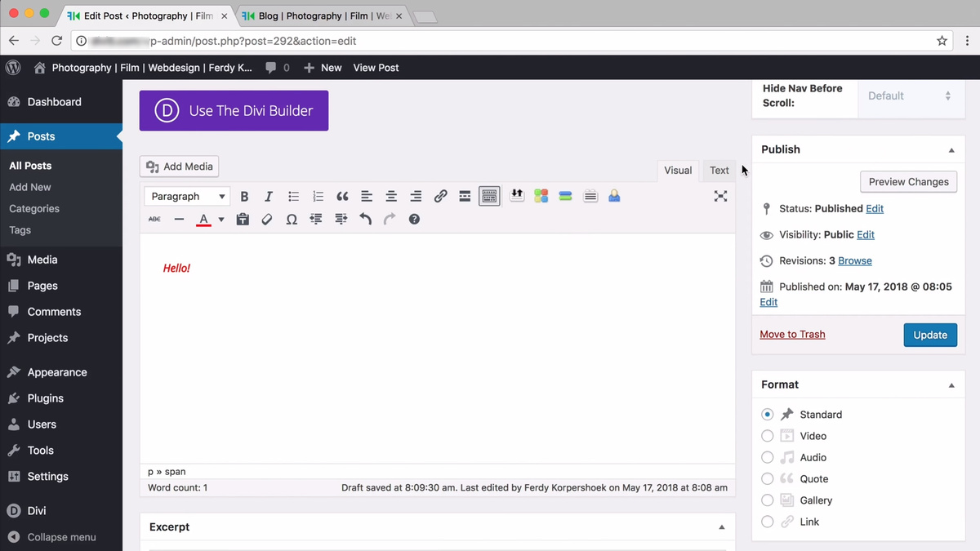Align text right
Screen dimensions: 980x551
click(416, 197)
